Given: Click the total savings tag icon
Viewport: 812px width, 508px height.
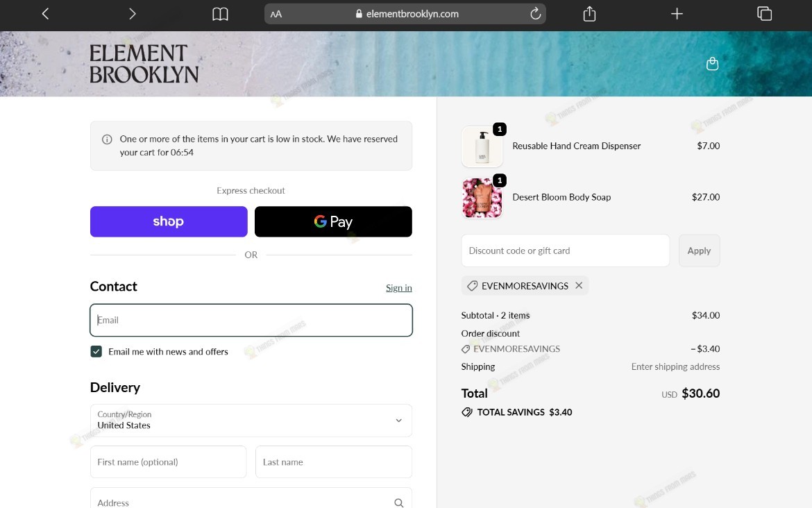Looking at the screenshot, I should pyautogui.click(x=467, y=412).
